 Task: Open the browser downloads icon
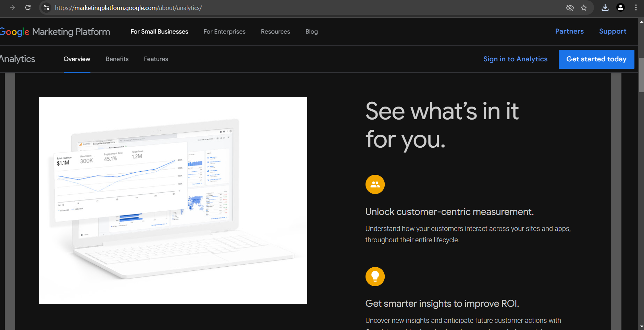pos(605,8)
